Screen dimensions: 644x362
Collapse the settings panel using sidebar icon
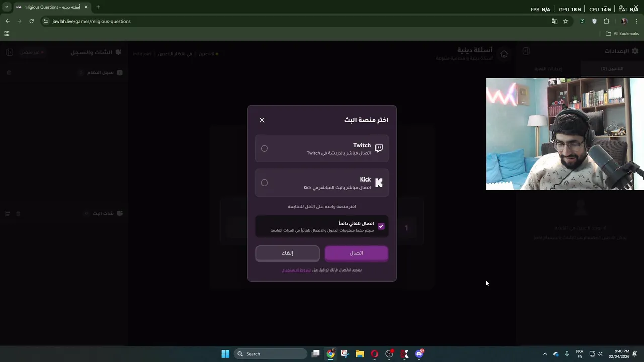click(526, 51)
